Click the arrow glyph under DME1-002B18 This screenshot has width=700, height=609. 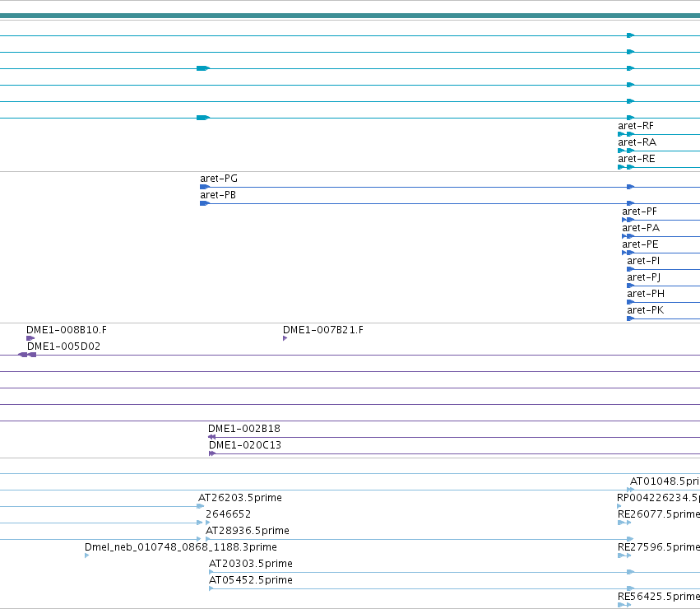pos(212,437)
